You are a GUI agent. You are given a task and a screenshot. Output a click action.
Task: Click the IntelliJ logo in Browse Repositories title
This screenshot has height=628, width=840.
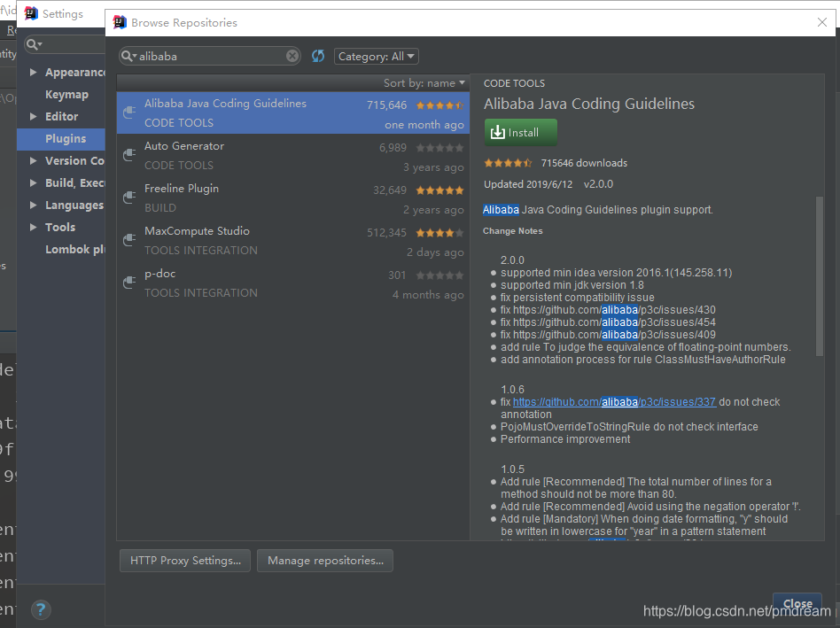(x=120, y=22)
